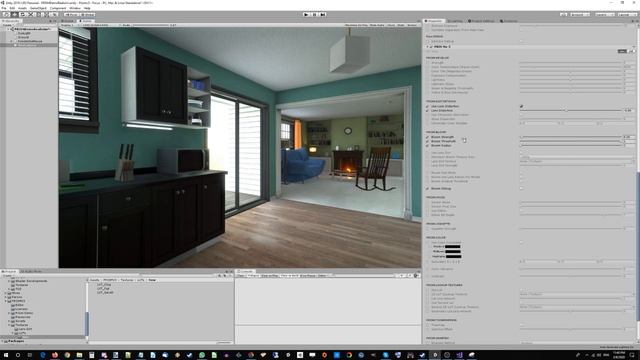
Task: Open the Layers dropdown
Action: pyautogui.click(x=604, y=14)
